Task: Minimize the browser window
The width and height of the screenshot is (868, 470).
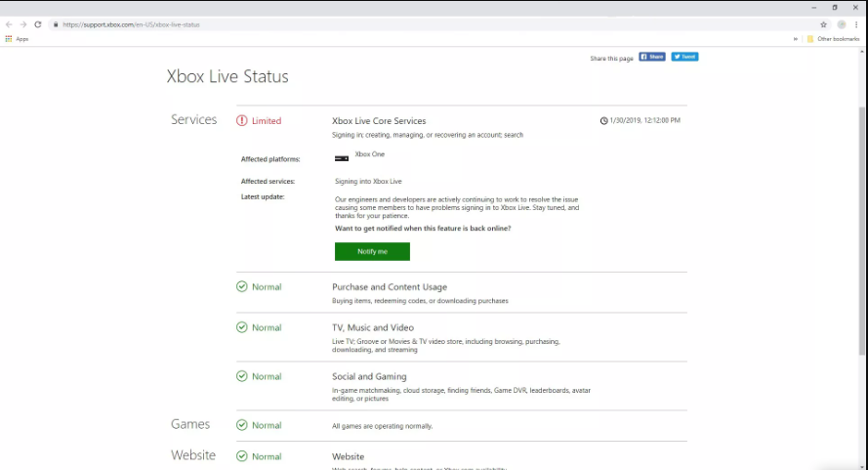Action: 813,8
